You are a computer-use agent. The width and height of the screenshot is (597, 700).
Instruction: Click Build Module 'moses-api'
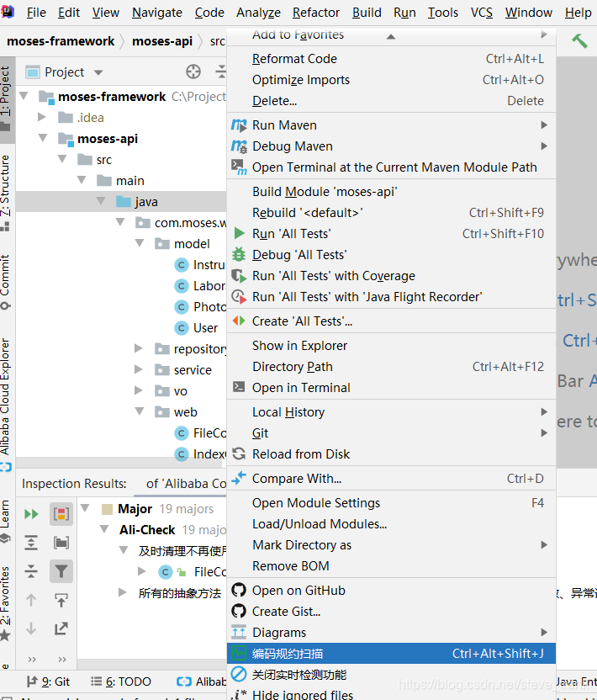click(x=391, y=192)
